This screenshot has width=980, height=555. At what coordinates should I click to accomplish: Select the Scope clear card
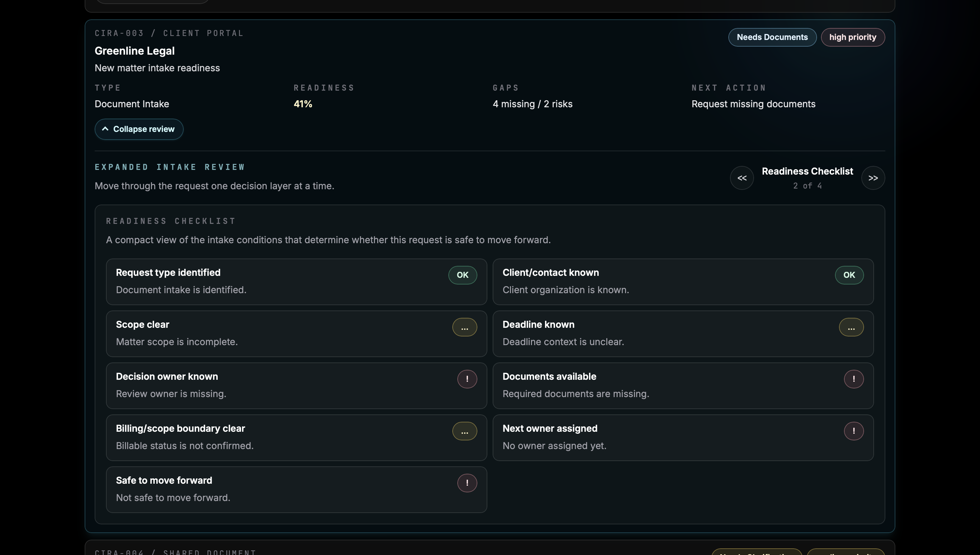coord(296,334)
